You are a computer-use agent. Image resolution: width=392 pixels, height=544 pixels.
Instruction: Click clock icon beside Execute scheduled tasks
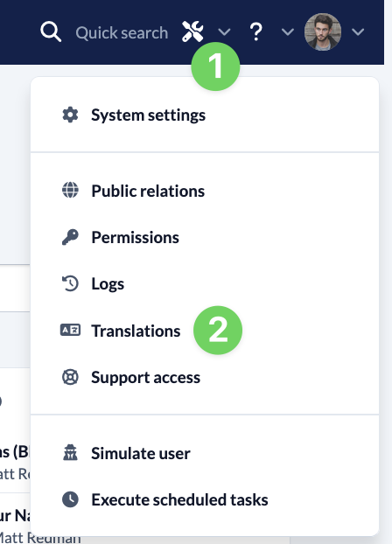[70, 499]
